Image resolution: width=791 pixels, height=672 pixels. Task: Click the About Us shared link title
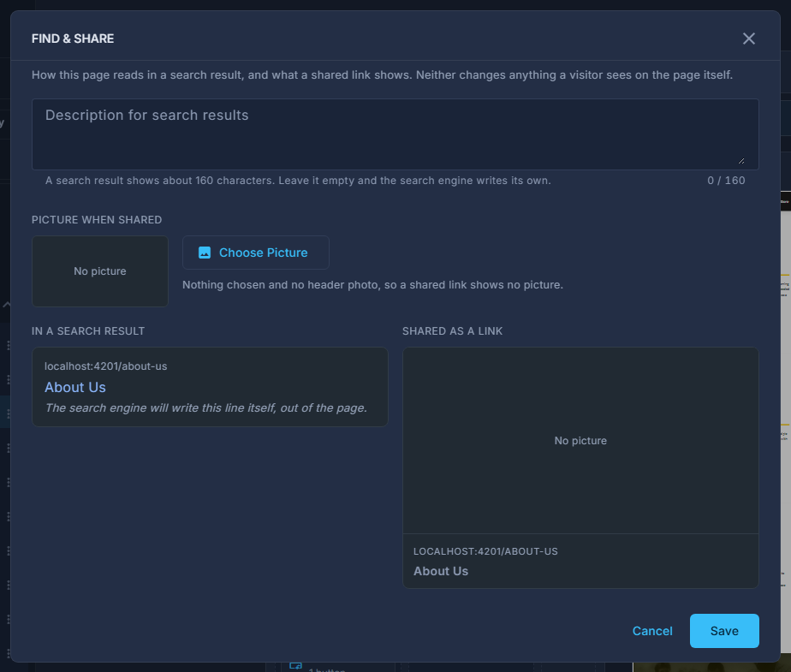441,571
